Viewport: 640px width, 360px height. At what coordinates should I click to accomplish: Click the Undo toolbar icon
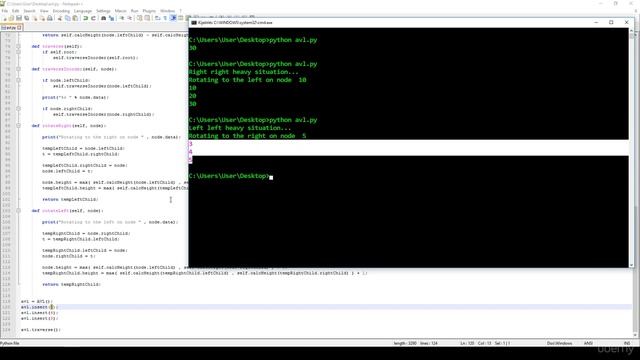pyautogui.click(x=86, y=18)
